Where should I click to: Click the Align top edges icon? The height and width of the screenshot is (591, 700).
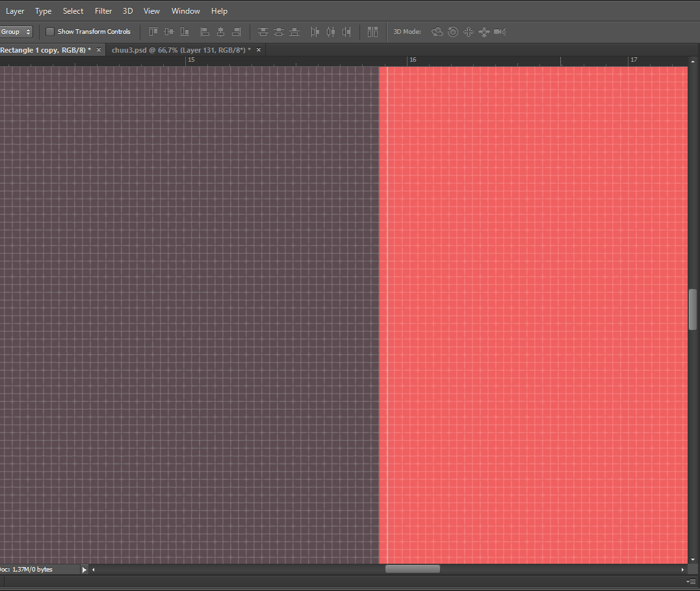tap(153, 32)
